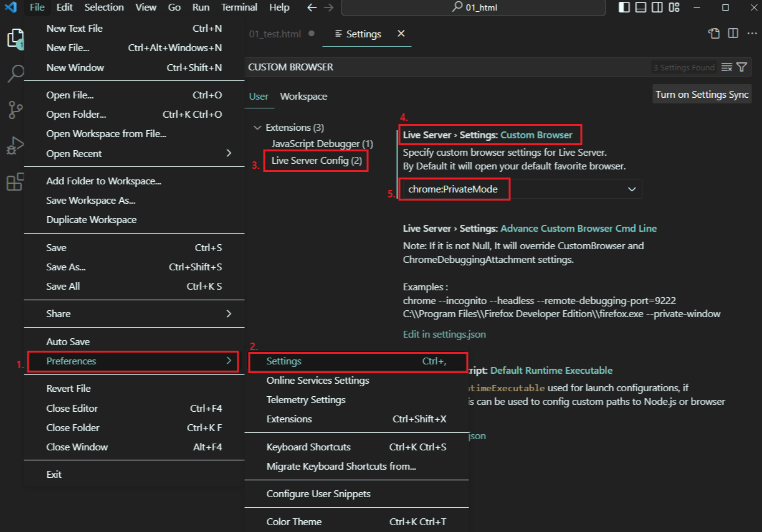The image size is (762, 532).
Task: Click Advance Custom Browser Cmd Line title
Action: tap(578, 229)
